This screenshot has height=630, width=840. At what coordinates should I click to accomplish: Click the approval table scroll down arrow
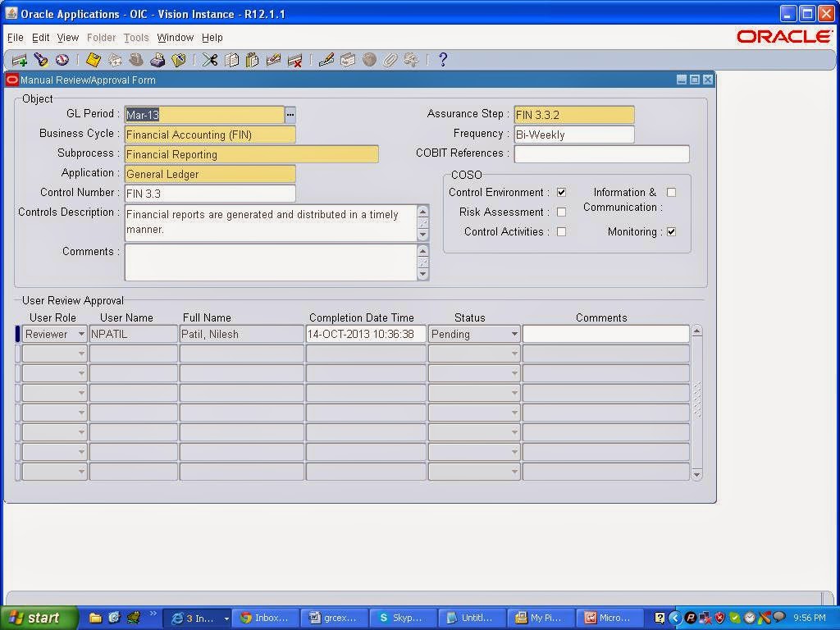697,475
